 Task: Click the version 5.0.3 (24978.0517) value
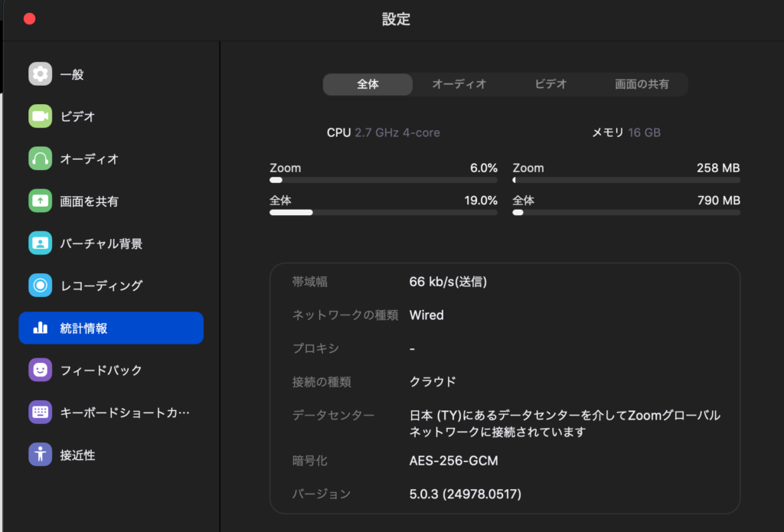(465, 494)
